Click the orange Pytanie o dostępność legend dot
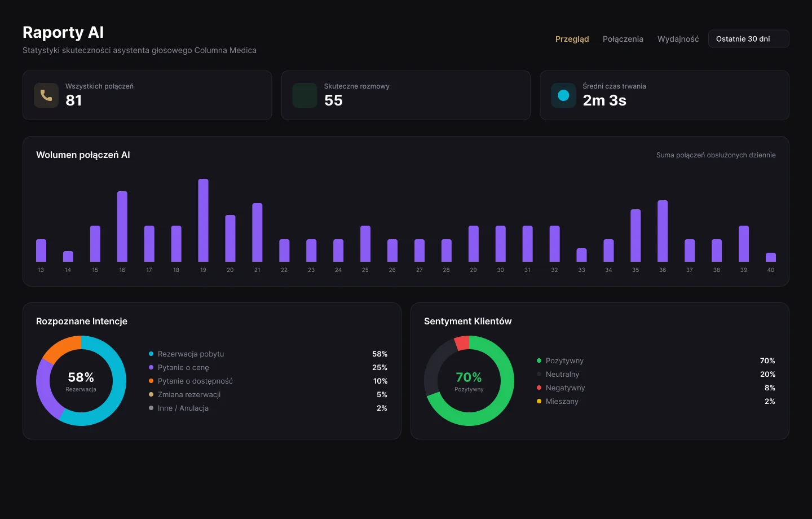This screenshot has width=812, height=519. click(x=151, y=381)
